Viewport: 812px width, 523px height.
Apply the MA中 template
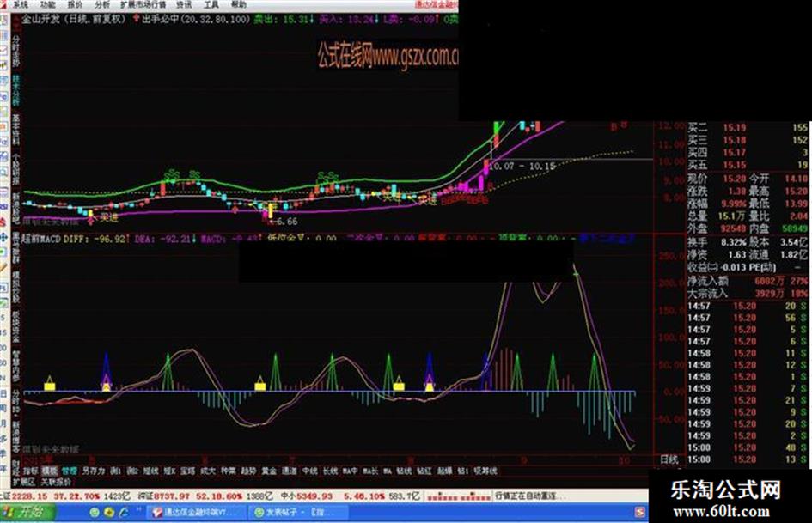[x=350, y=471]
